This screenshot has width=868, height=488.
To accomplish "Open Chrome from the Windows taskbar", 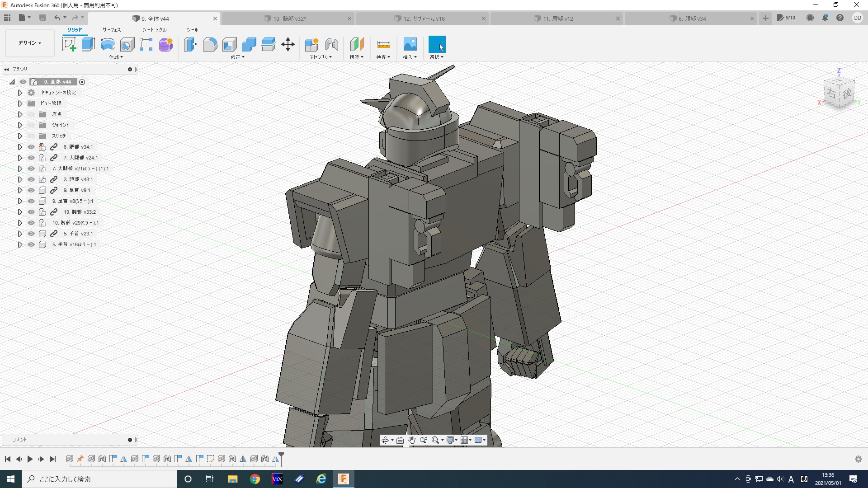I will click(255, 479).
